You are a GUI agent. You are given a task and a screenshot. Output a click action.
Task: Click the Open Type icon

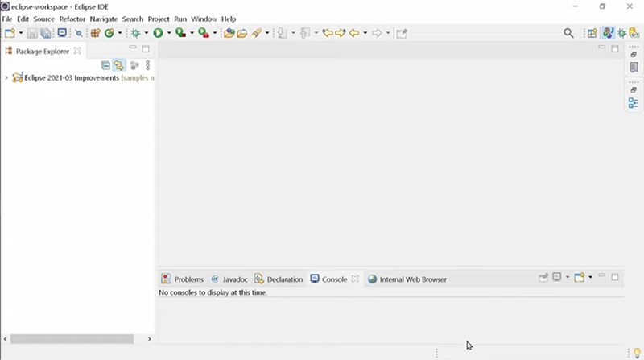tap(229, 33)
